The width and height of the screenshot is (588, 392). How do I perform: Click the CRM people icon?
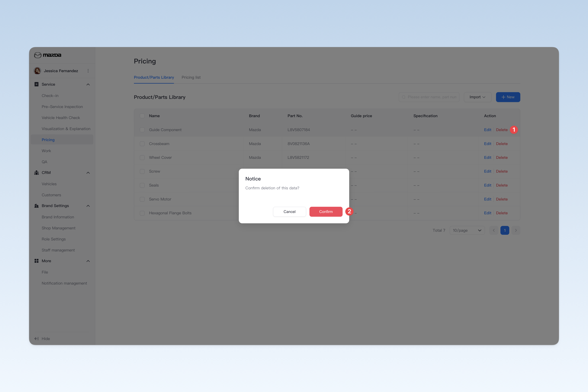point(36,172)
